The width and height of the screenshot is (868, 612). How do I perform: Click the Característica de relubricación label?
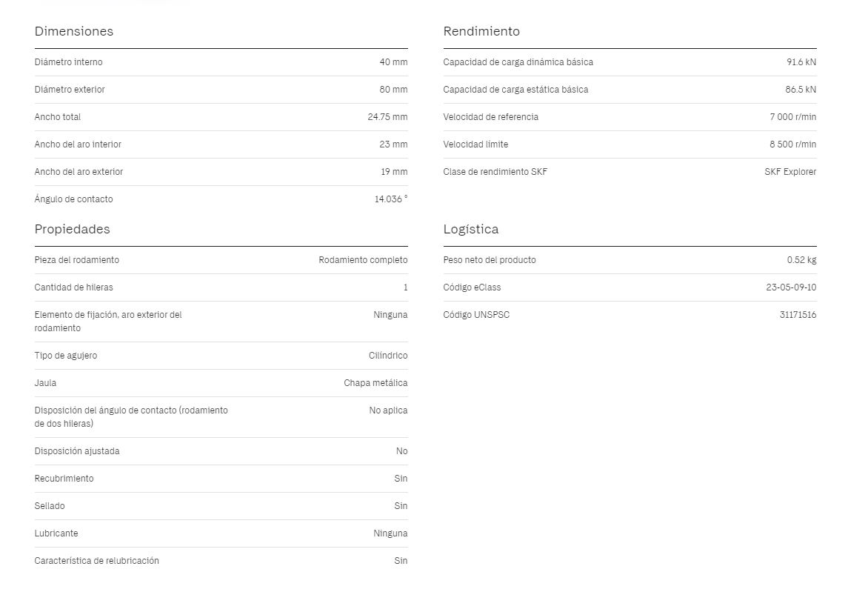[x=97, y=561]
